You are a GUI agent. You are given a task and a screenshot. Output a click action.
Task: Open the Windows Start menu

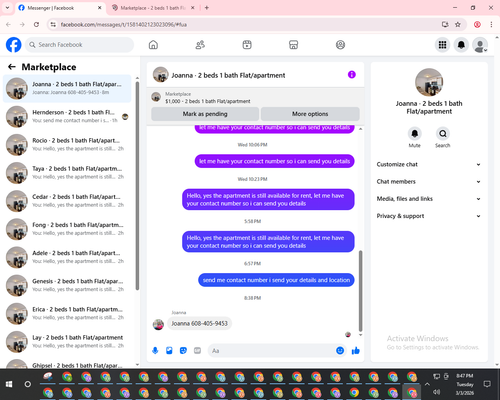click(x=9, y=384)
